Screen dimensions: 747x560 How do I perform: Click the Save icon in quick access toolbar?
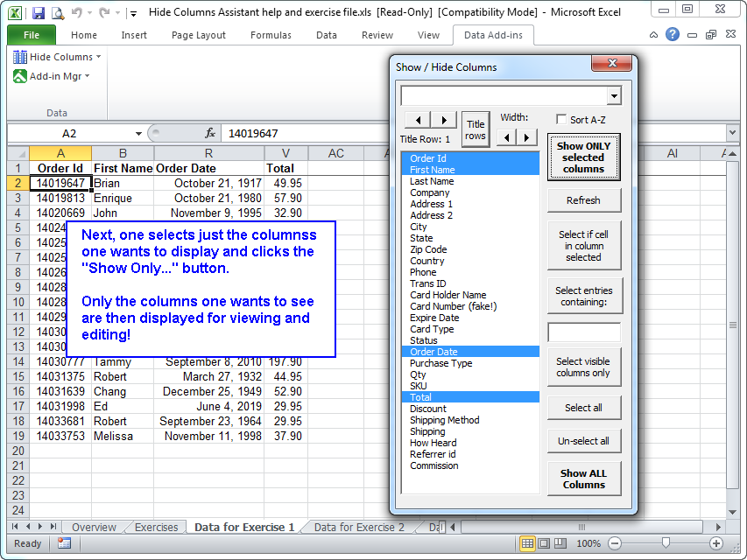39,12
